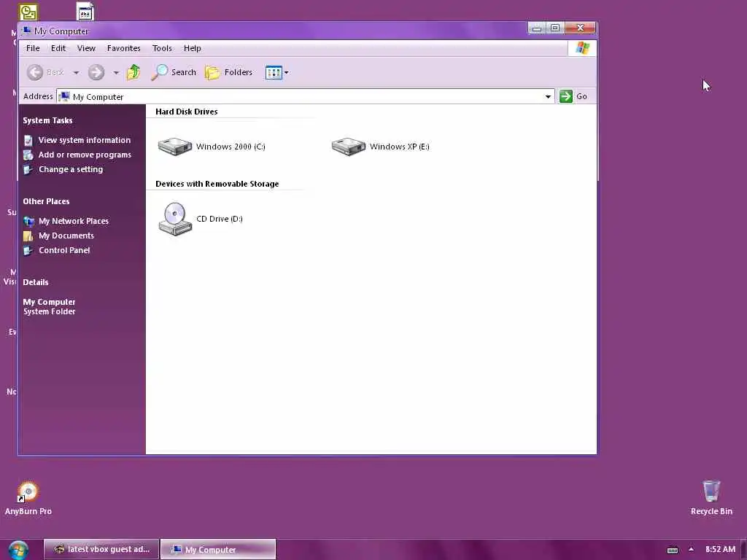The width and height of the screenshot is (747, 560).
Task: Click the Go button
Action: pyautogui.click(x=573, y=96)
